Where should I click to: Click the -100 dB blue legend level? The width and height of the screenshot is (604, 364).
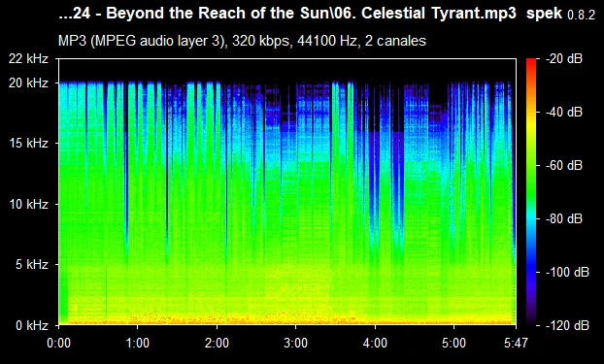point(567,273)
